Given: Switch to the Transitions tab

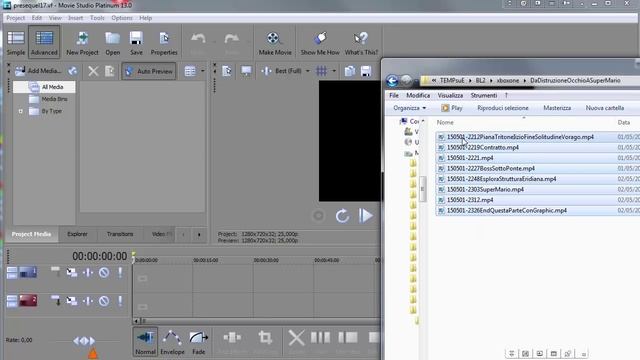Looking at the screenshot, I should click(120, 234).
